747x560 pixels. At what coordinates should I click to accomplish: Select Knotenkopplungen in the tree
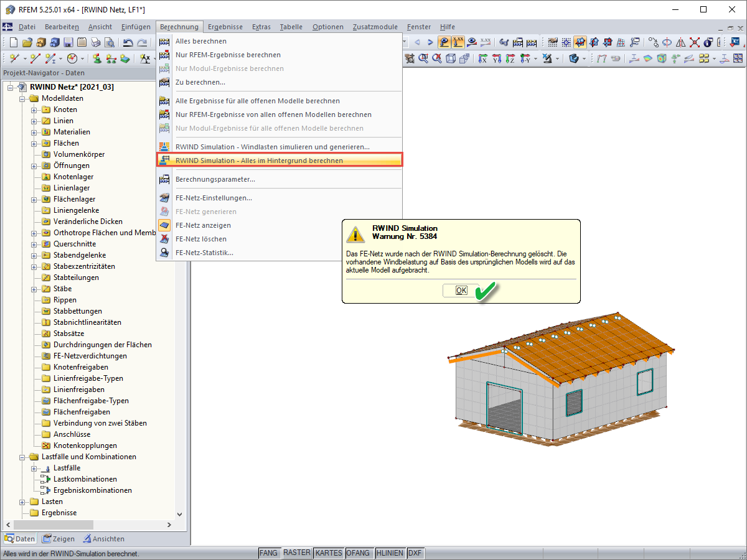click(85, 446)
